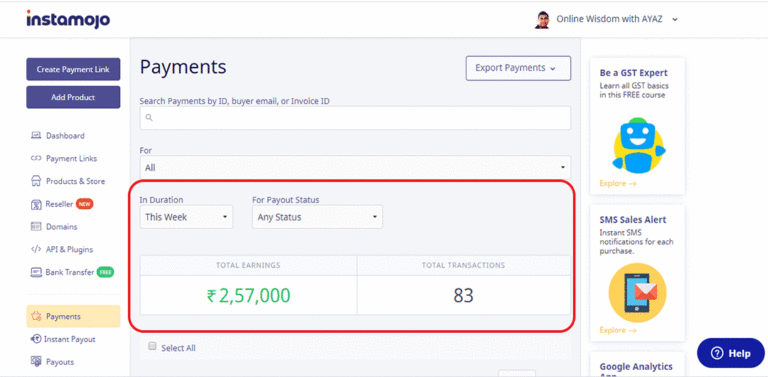Click the Dashboard sidebar icon
768x377 pixels.
click(x=36, y=136)
